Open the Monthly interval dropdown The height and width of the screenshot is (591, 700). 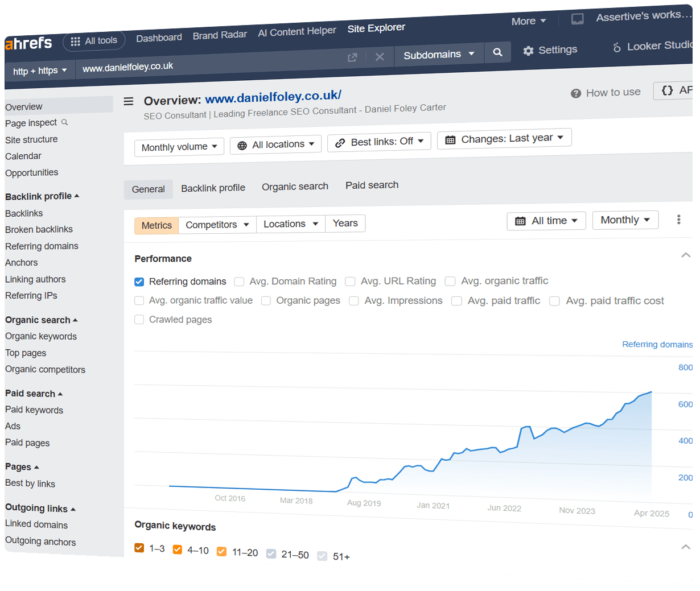(625, 220)
